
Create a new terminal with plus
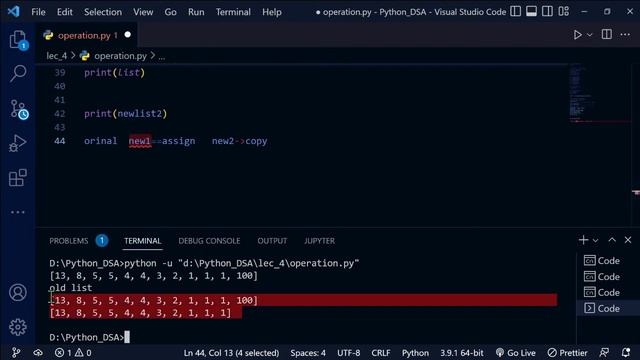coord(583,240)
